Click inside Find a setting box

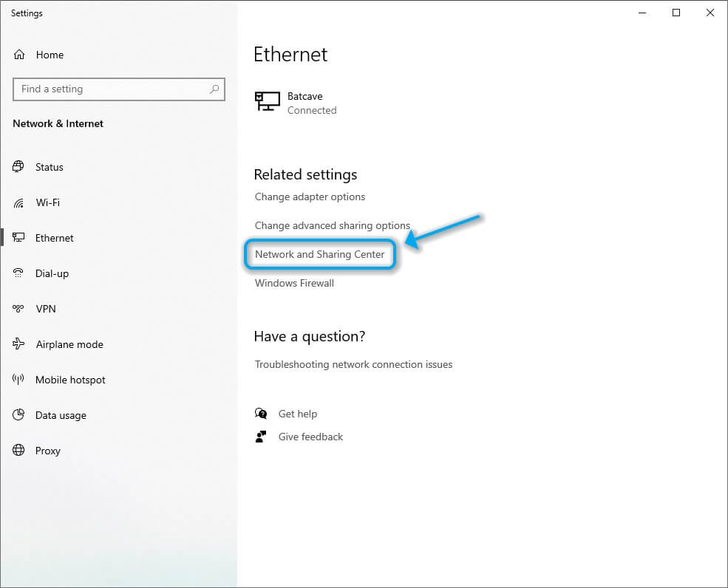pyautogui.click(x=119, y=89)
